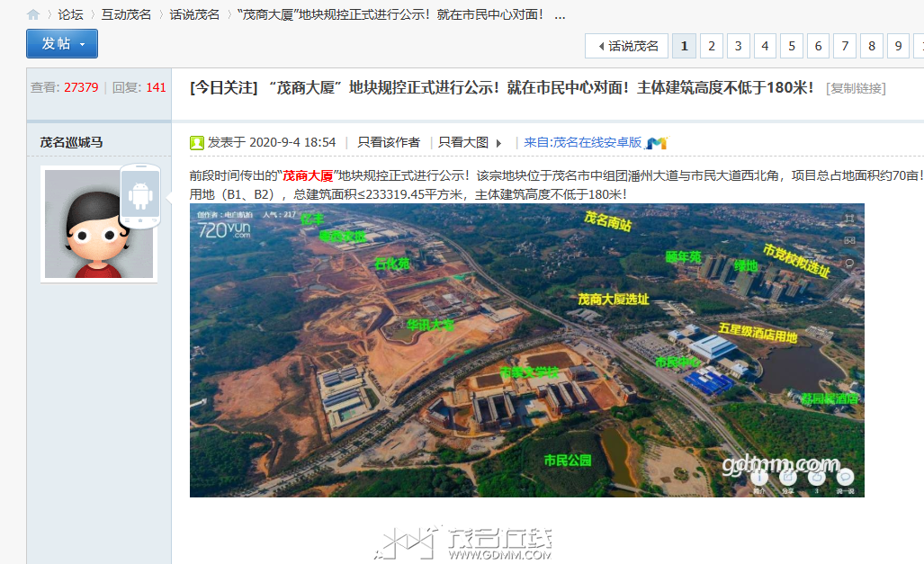This screenshot has height=564, width=924.
Task: Click the 简介 info icon on the panorama
Action: [x=758, y=478]
